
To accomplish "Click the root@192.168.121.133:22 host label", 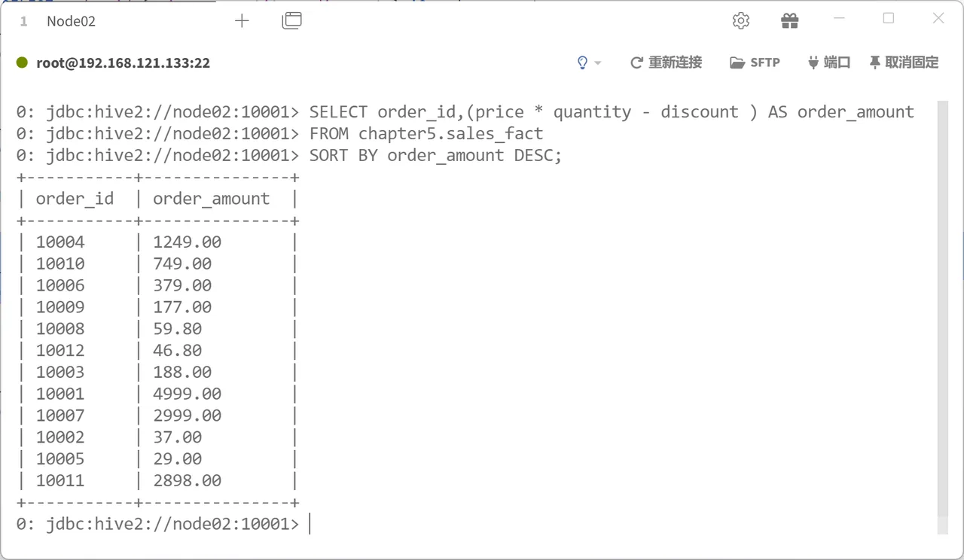I will point(123,63).
